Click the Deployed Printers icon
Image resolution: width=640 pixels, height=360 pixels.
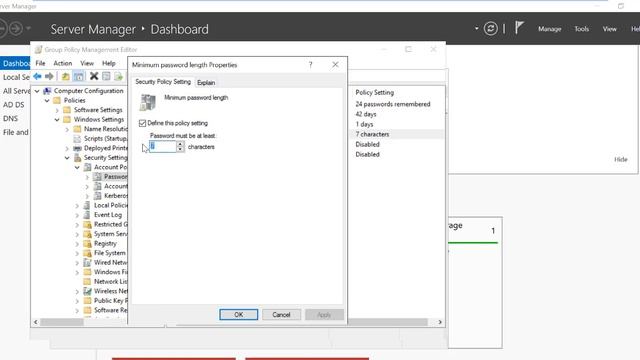tap(77, 148)
